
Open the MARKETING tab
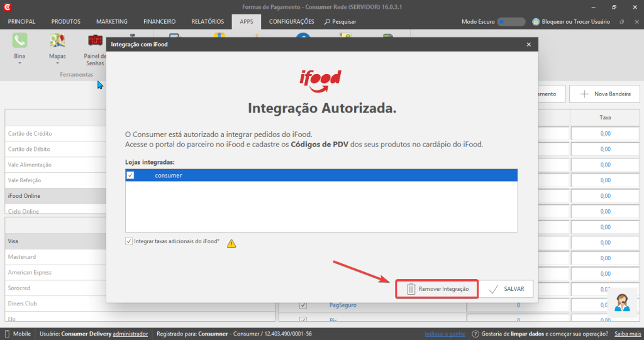[x=112, y=22]
